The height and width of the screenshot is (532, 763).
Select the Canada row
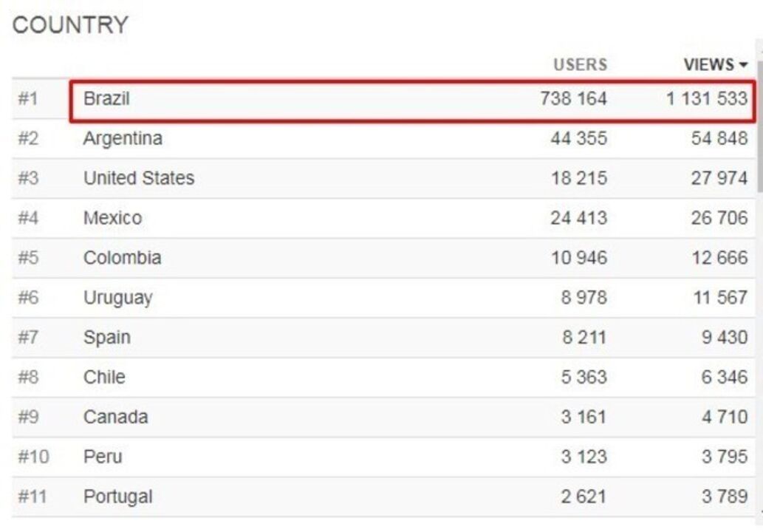pos(115,417)
